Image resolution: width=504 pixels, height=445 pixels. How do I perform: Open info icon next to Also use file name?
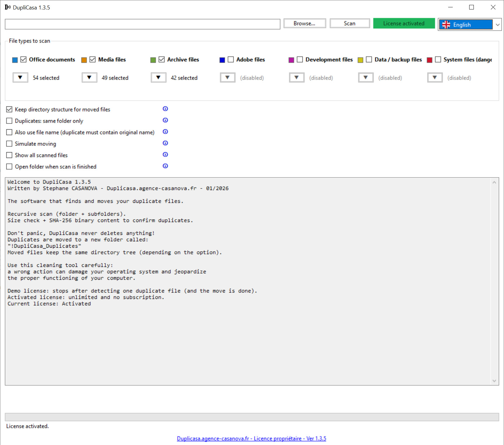tap(165, 132)
